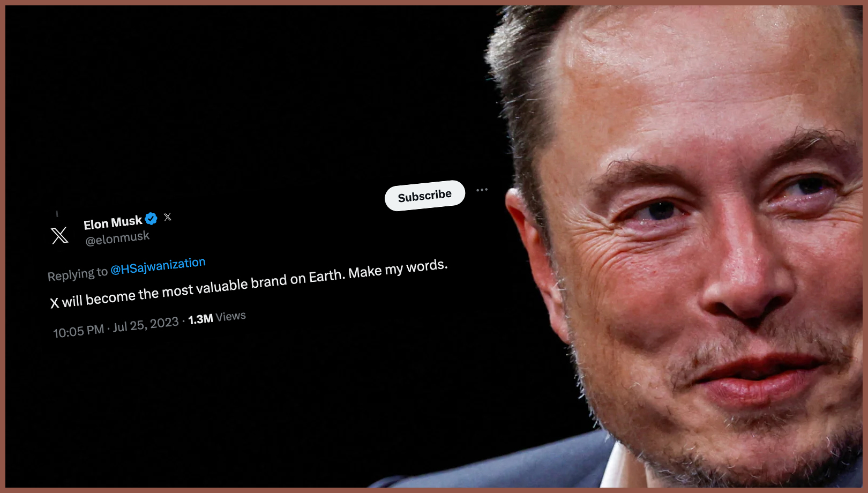This screenshot has height=493, width=868.
Task: Open the @HSajwanization mention link
Action: 158,266
